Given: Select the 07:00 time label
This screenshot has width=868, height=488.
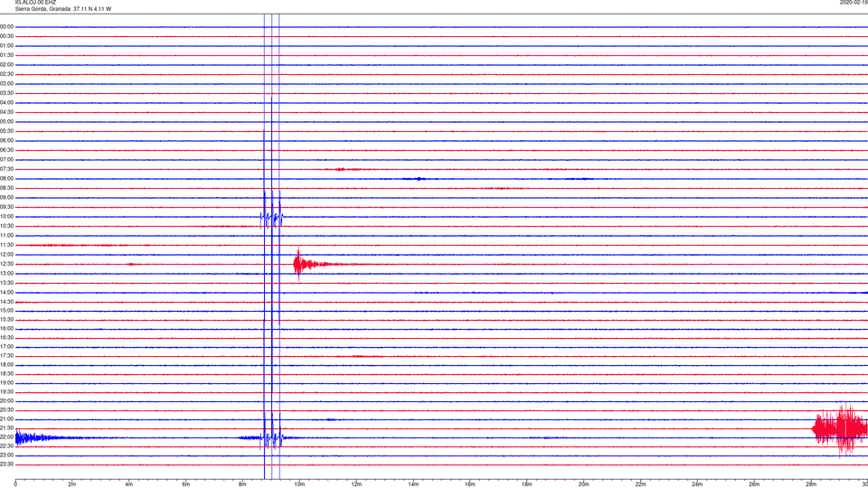Looking at the screenshot, I should pyautogui.click(x=6, y=159).
